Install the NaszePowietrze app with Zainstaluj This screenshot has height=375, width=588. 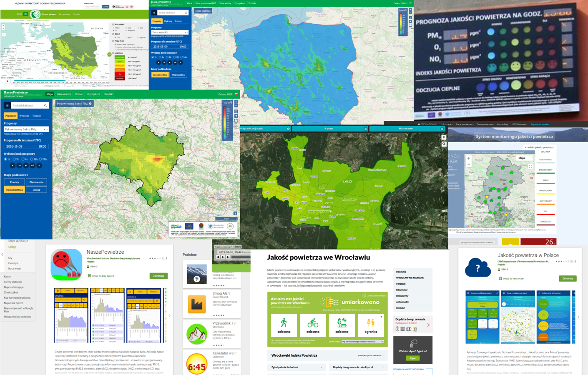pyautogui.click(x=158, y=276)
